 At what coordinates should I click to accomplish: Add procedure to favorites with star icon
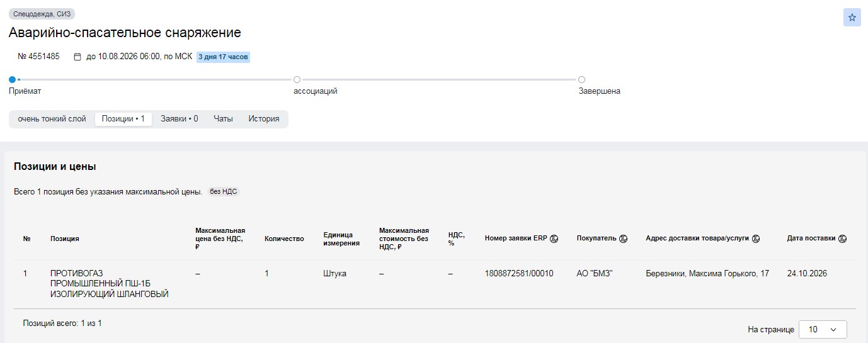point(852,18)
